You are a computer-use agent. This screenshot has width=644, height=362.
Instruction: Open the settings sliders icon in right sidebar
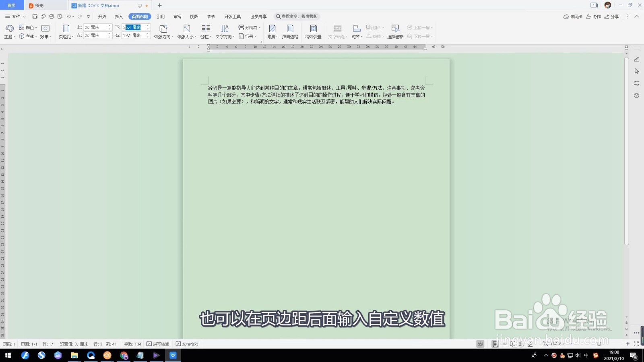(x=636, y=83)
